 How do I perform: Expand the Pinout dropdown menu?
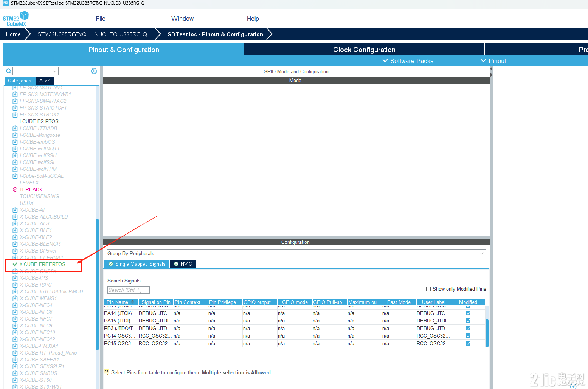click(493, 61)
